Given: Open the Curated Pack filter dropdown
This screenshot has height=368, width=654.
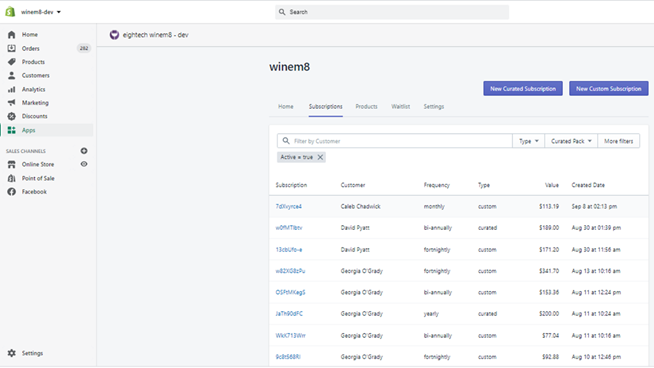Looking at the screenshot, I should coord(571,141).
